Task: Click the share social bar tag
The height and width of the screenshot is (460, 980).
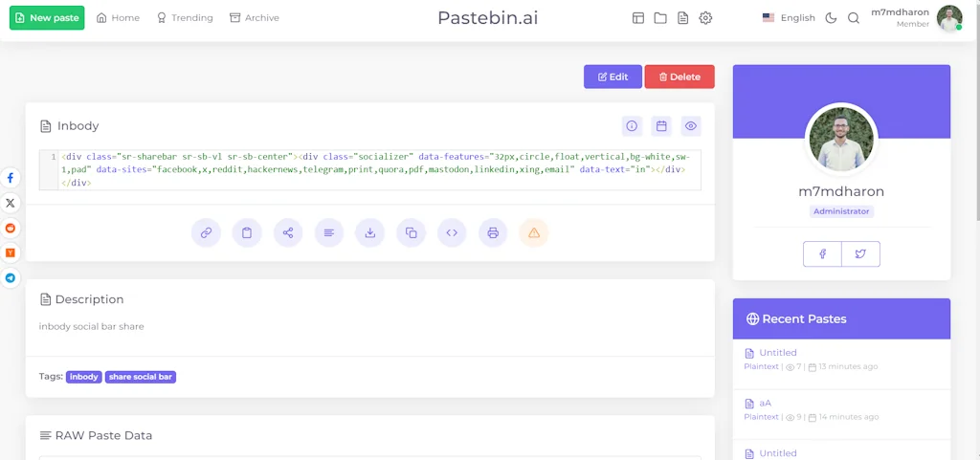Action: tap(141, 377)
